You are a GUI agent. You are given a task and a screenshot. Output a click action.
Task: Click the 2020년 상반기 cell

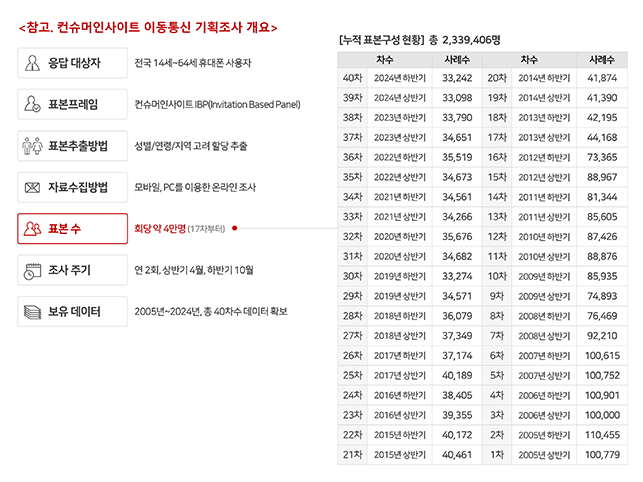click(x=400, y=256)
